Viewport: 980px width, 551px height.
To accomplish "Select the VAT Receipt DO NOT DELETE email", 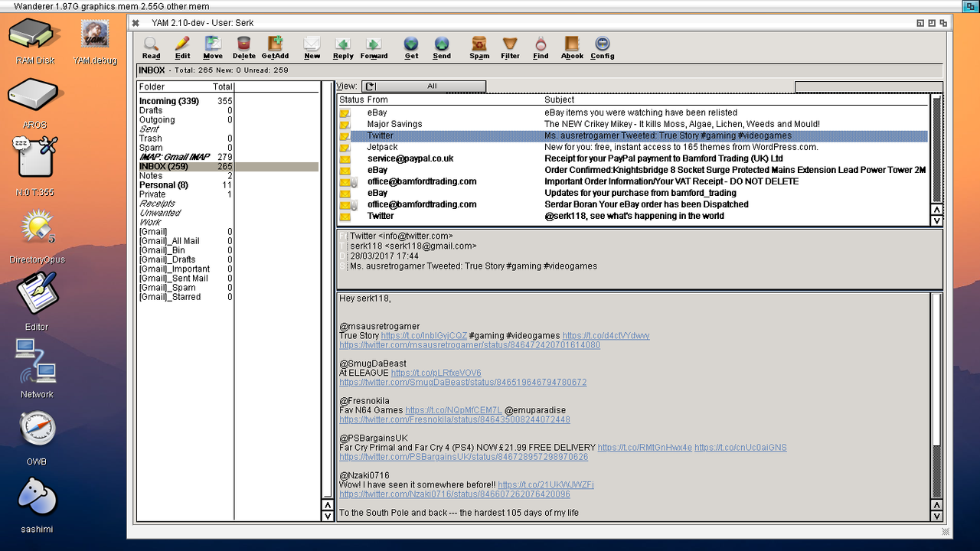I will point(633,181).
